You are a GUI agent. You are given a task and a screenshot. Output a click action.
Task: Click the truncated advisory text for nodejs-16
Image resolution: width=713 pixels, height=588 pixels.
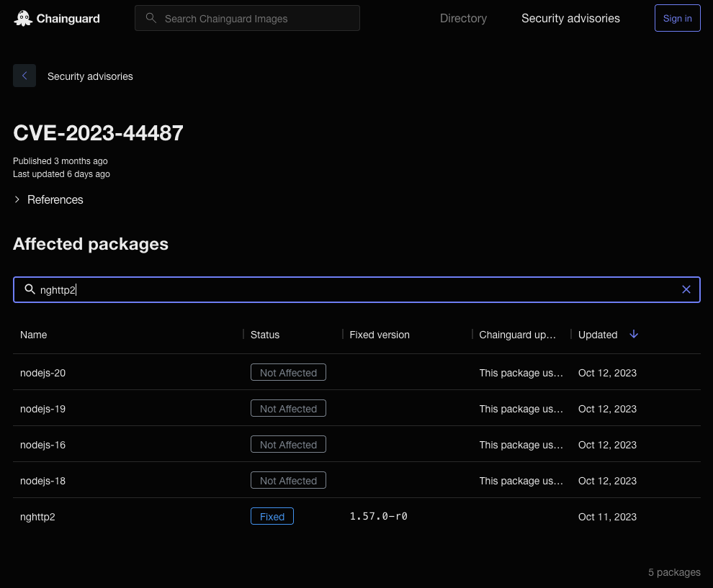tap(521, 444)
